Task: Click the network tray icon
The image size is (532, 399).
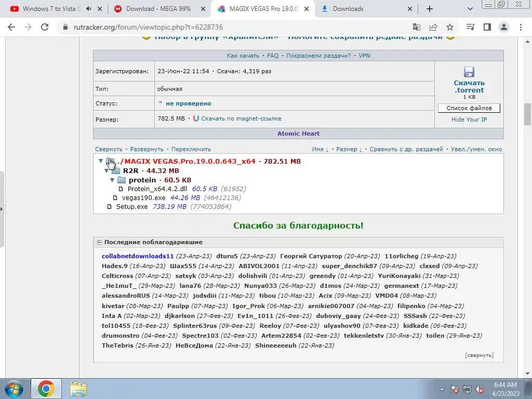Action: point(467,389)
